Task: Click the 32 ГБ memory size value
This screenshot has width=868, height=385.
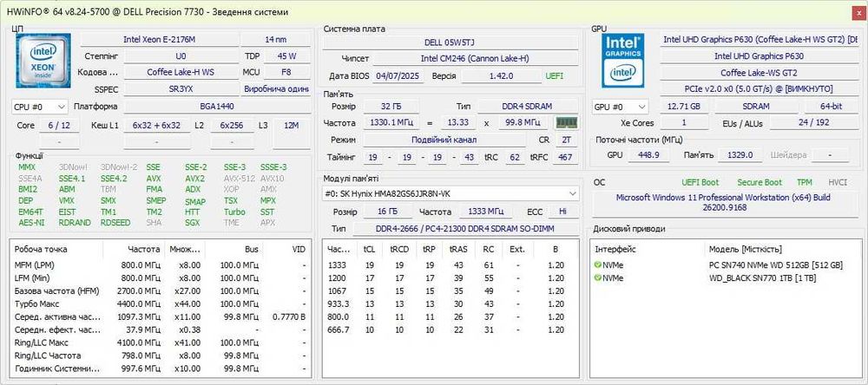Action: (391, 106)
